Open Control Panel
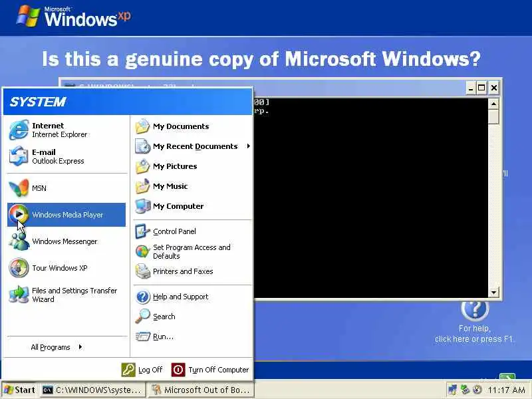Screen dimensions: 532x399 (192, 231)
